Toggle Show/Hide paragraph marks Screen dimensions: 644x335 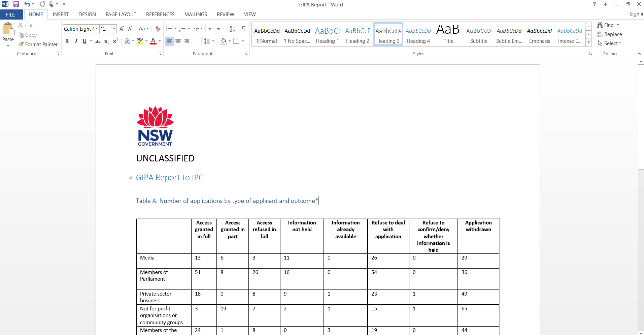tap(243, 29)
